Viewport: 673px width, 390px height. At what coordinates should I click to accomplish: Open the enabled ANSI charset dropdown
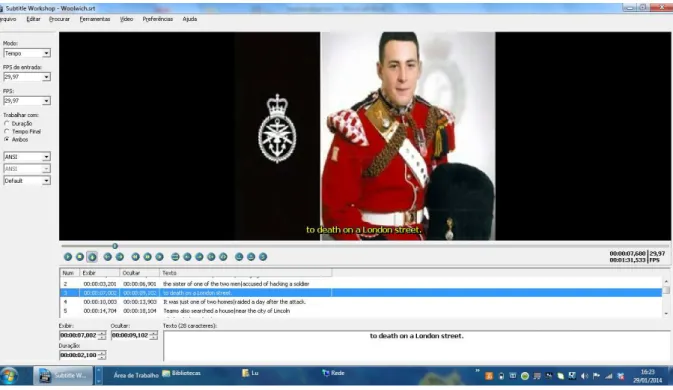[x=27, y=157]
